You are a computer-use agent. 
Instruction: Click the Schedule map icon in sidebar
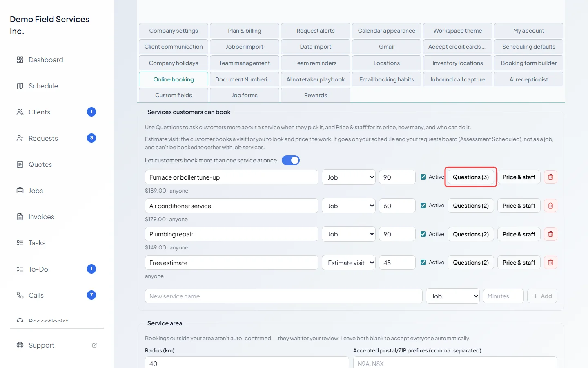(20, 86)
